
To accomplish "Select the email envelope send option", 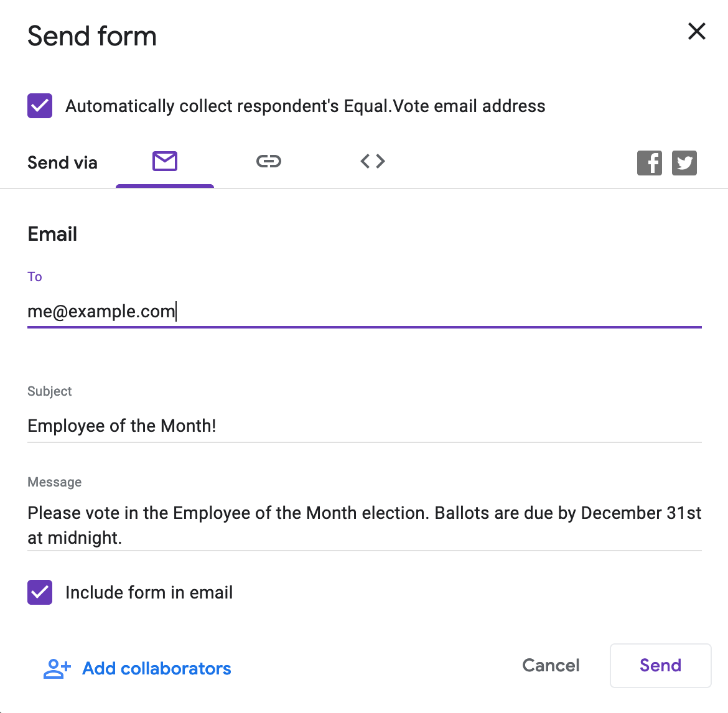I will (165, 162).
